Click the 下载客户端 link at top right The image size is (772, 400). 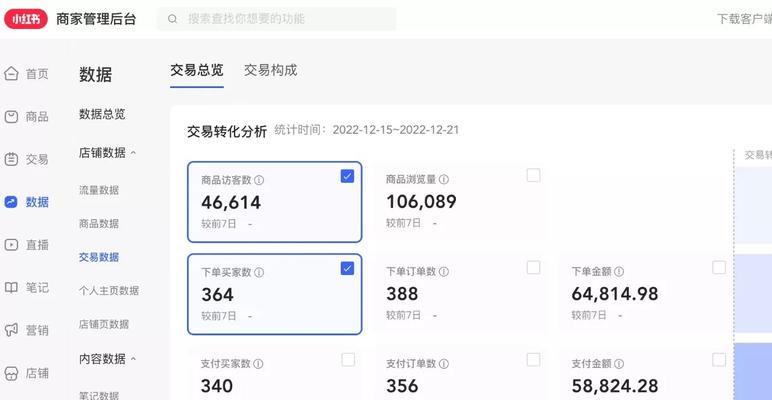pyautogui.click(x=744, y=19)
